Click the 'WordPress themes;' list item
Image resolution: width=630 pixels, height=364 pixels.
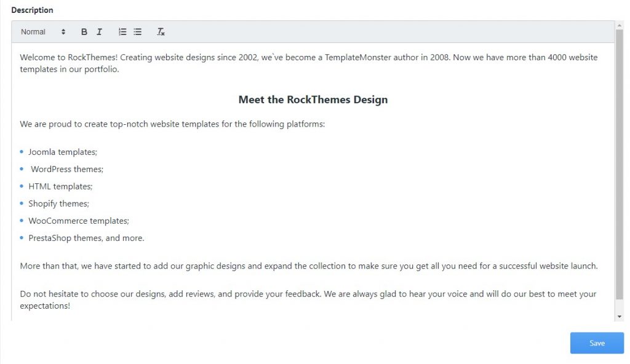click(67, 169)
